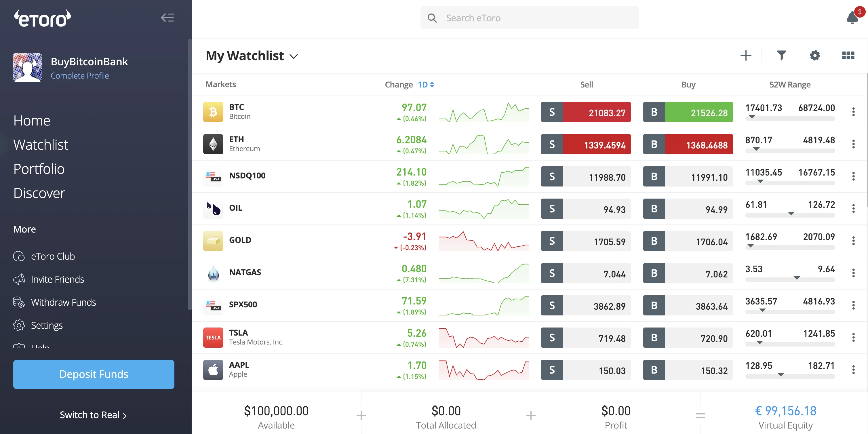Viewport: 868px width, 434px height.
Task: Click the OIL 52W range bar
Action: coord(790,215)
